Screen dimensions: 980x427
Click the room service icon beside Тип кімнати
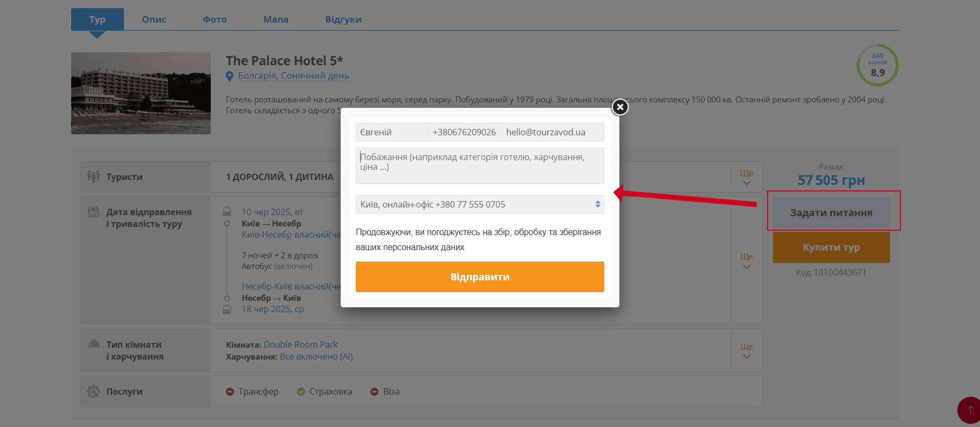[x=94, y=344]
